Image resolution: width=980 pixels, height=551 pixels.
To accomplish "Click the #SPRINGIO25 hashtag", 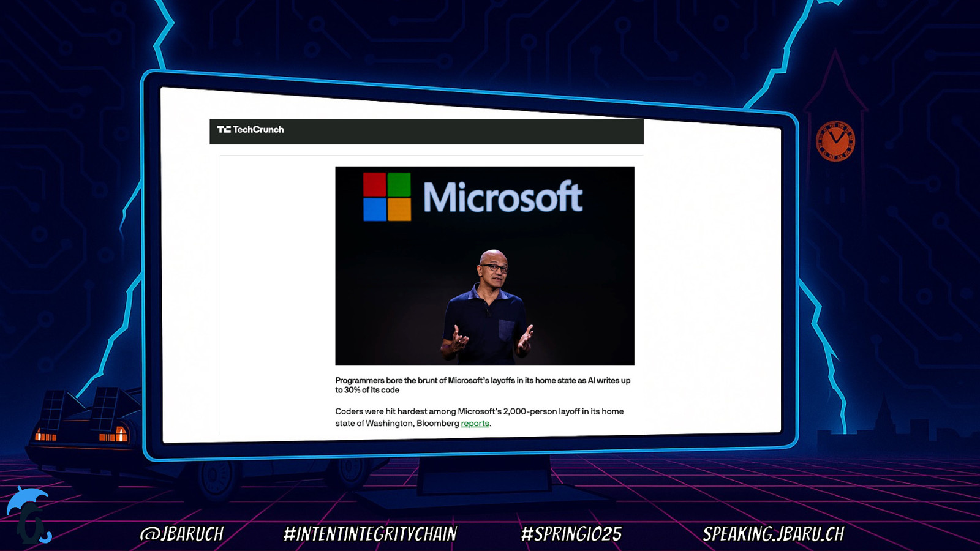I will click(571, 534).
